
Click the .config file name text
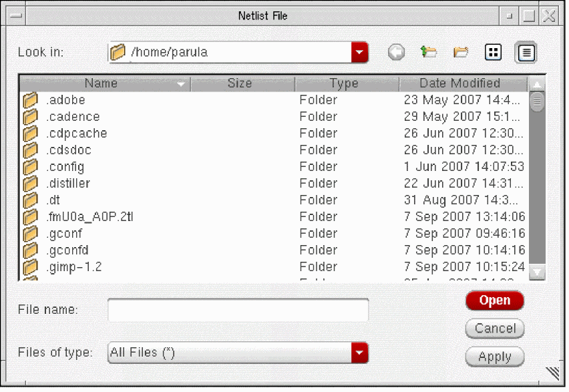65,167
